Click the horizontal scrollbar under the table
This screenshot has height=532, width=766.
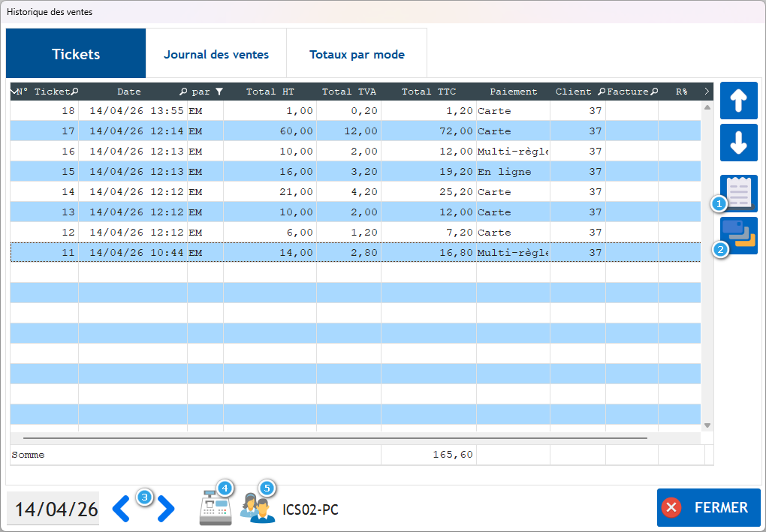point(334,437)
